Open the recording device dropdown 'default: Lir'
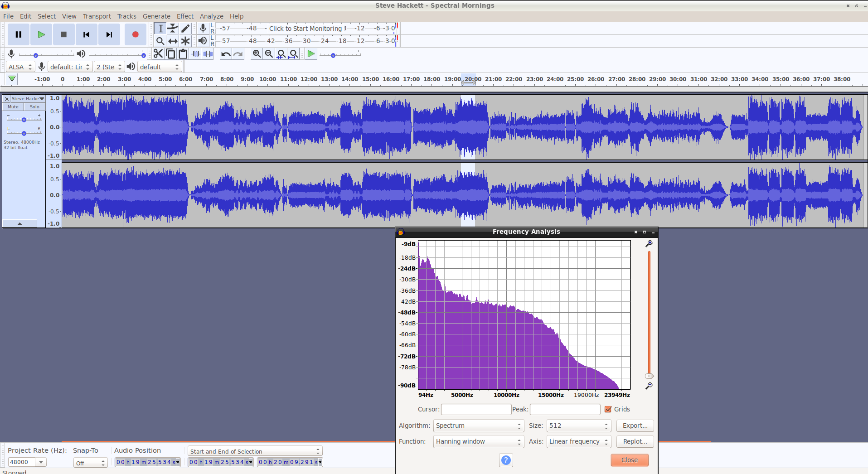Image resolution: width=868 pixels, height=474 pixels. pyautogui.click(x=70, y=67)
